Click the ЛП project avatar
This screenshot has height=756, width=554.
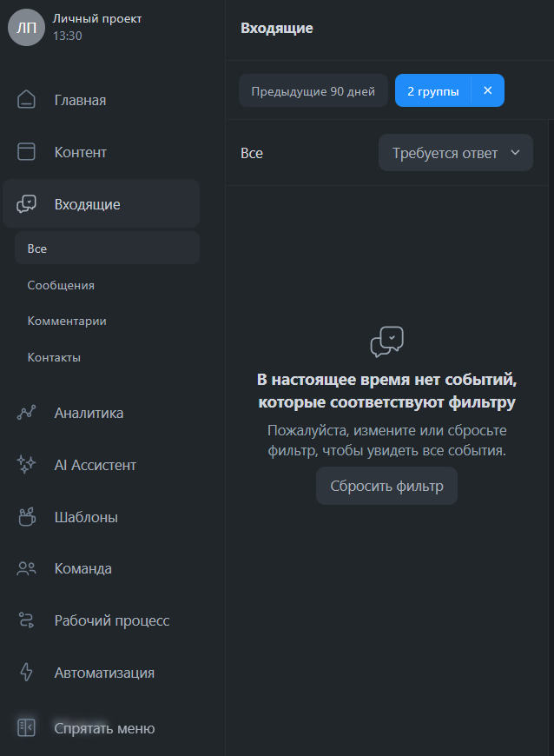coord(26,27)
